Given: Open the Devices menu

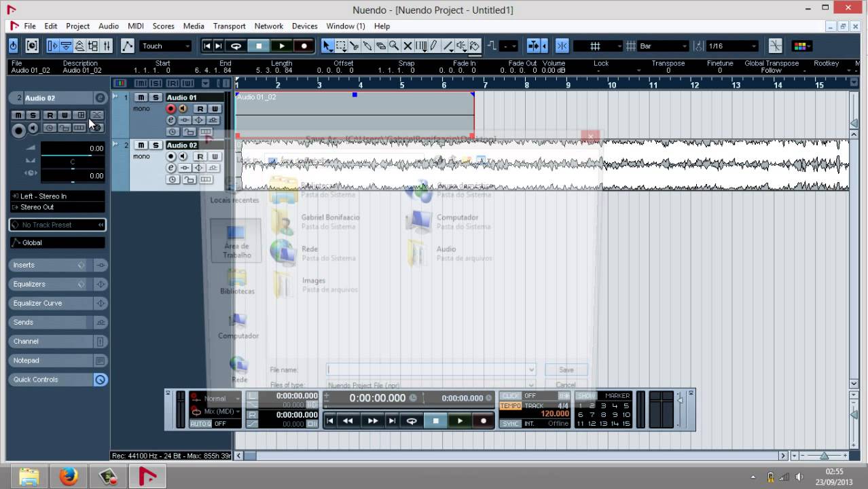Looking at the screenshot, I should [305, 26].
